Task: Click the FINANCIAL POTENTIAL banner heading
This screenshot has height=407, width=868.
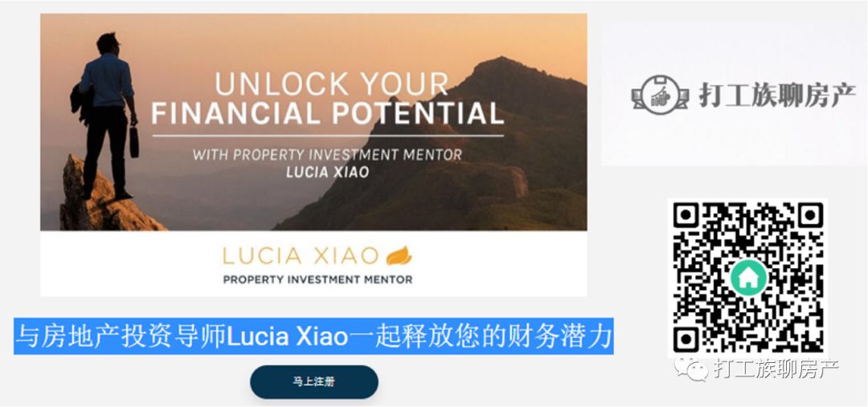Action: 327,113
